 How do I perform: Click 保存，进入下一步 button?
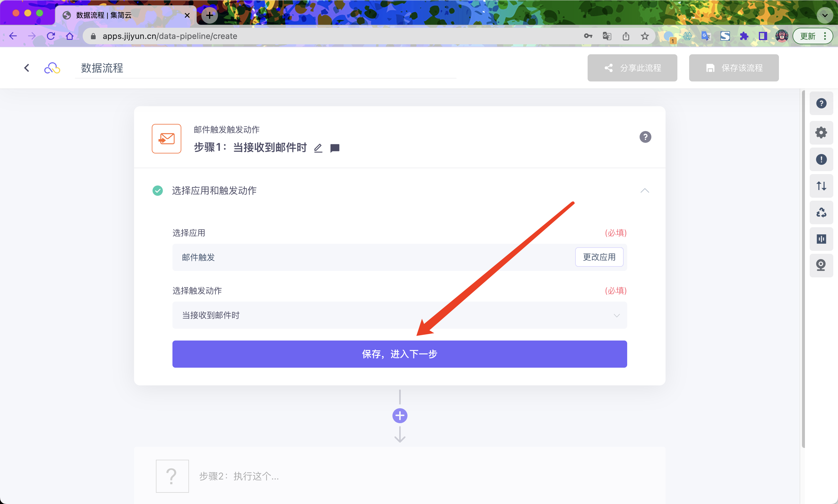tap(399, 354)
